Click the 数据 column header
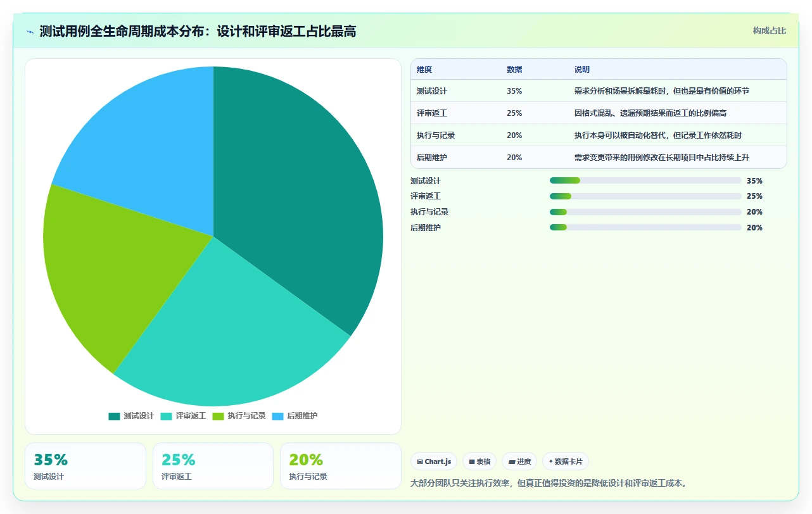This screenshot has width=812, height=514. [x=514, y=70]
